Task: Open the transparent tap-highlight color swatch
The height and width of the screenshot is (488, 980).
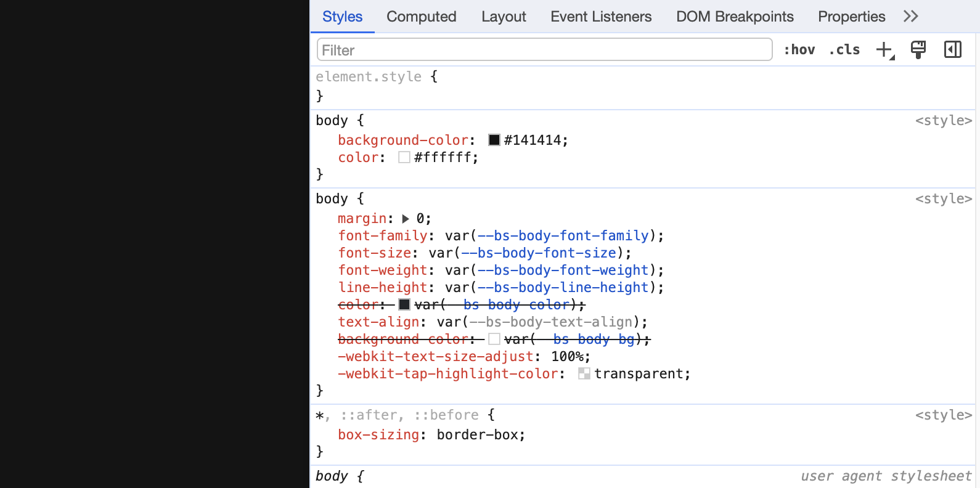Action: coord(584,373)
